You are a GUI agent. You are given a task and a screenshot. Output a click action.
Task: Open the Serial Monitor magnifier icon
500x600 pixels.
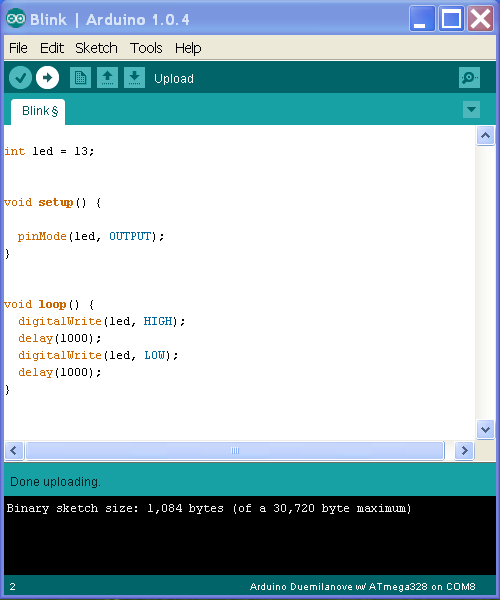(x=469, y=78)
